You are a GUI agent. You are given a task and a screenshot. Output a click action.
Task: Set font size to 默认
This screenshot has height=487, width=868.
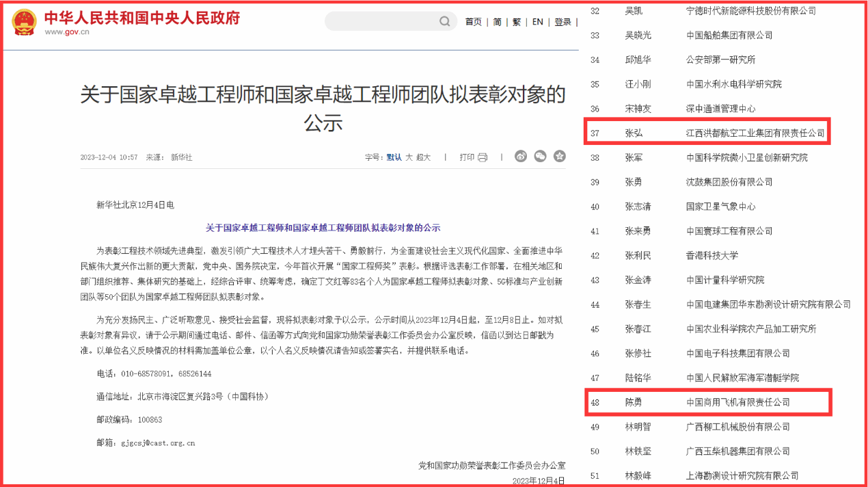click(x=394, y=157)
